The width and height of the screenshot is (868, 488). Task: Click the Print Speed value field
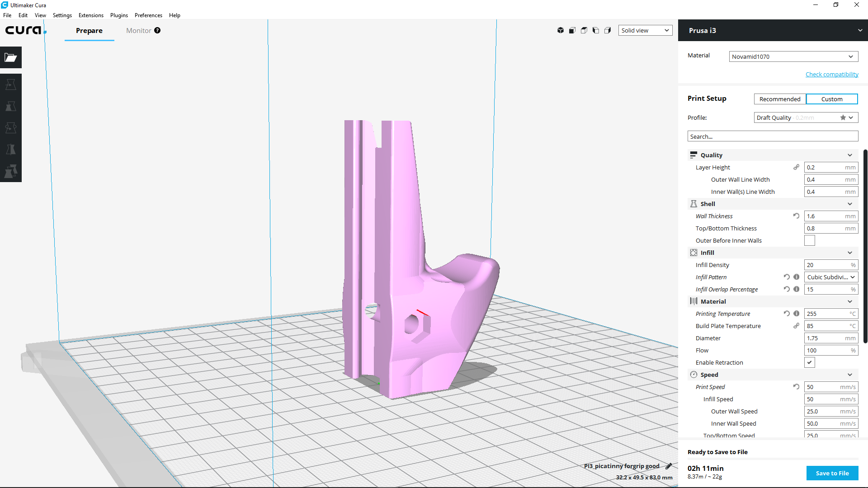tap(831, 387)
